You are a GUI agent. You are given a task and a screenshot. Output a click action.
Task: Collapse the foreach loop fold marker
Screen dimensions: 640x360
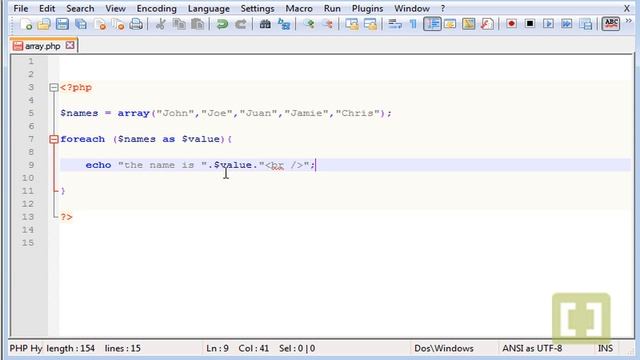coord(54,139)
